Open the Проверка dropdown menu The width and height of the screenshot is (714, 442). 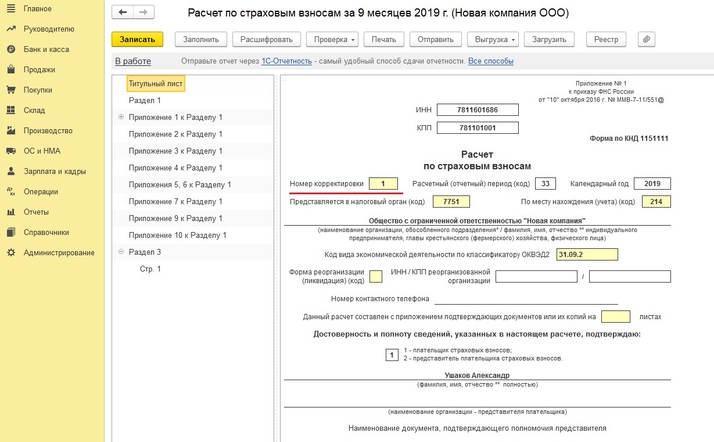click(x=334, y=39)
